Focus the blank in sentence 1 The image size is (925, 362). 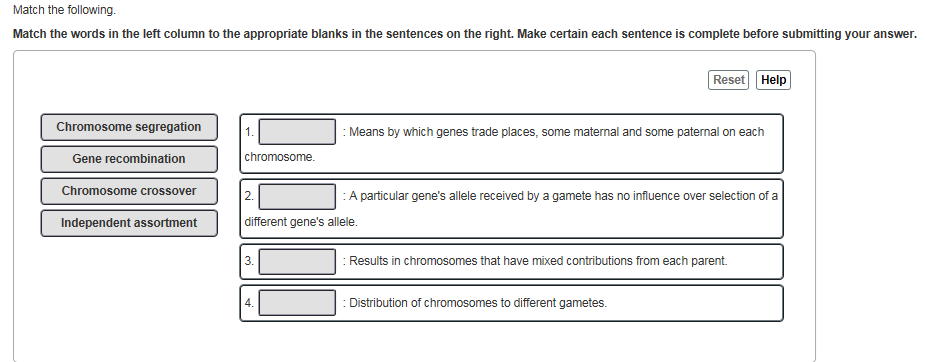click(x=297, y=132)
